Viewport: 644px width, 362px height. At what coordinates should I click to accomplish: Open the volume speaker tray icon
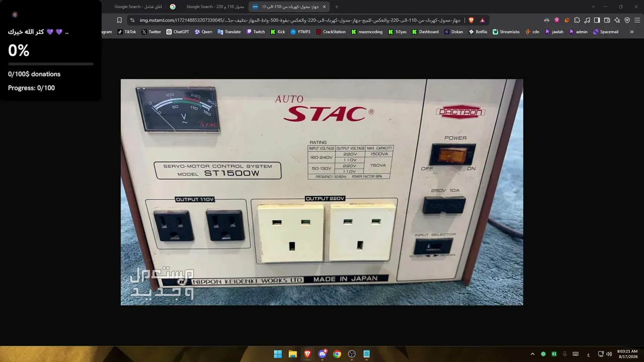609,354
